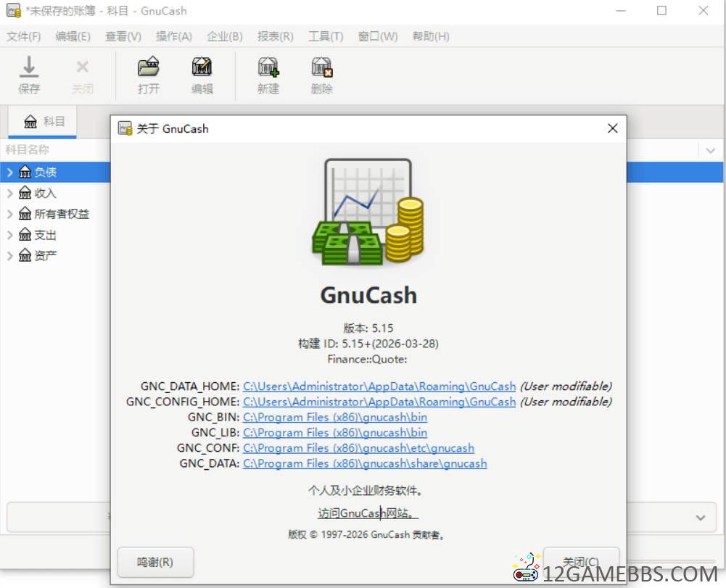Click the bank icon beside 资产
Image resolution: width=726 pixels, height=588 pixels.
click(x=25, y=255)
